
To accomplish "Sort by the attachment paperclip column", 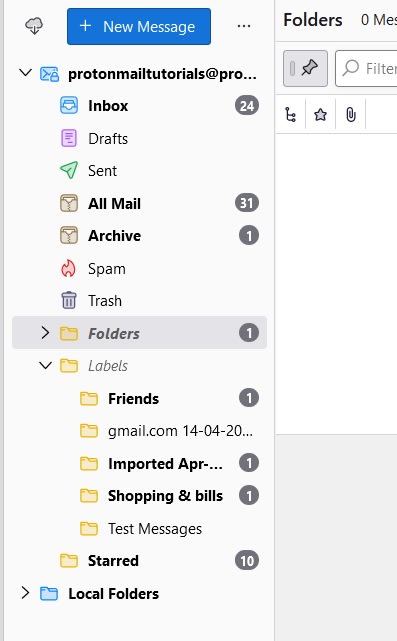I will coord(350,114).
